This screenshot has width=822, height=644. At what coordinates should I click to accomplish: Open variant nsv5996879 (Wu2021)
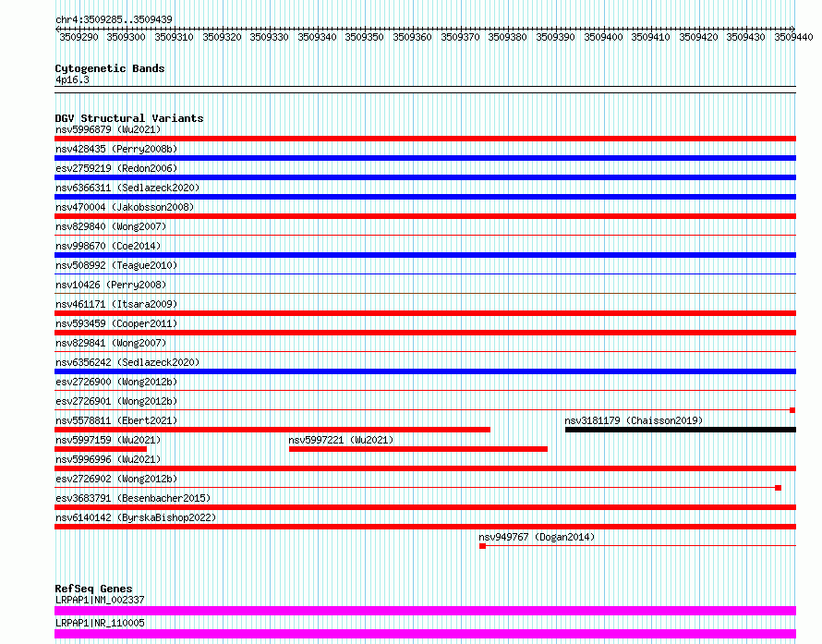(x=108, y=129)
